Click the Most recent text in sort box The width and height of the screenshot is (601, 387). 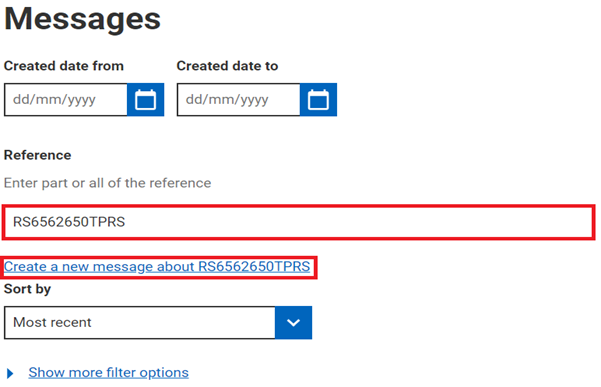click(x=52, y=323)
